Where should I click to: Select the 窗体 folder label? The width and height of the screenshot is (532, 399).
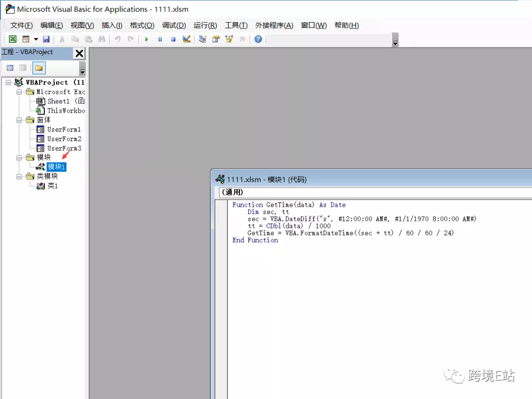click(x=43, y=120)
